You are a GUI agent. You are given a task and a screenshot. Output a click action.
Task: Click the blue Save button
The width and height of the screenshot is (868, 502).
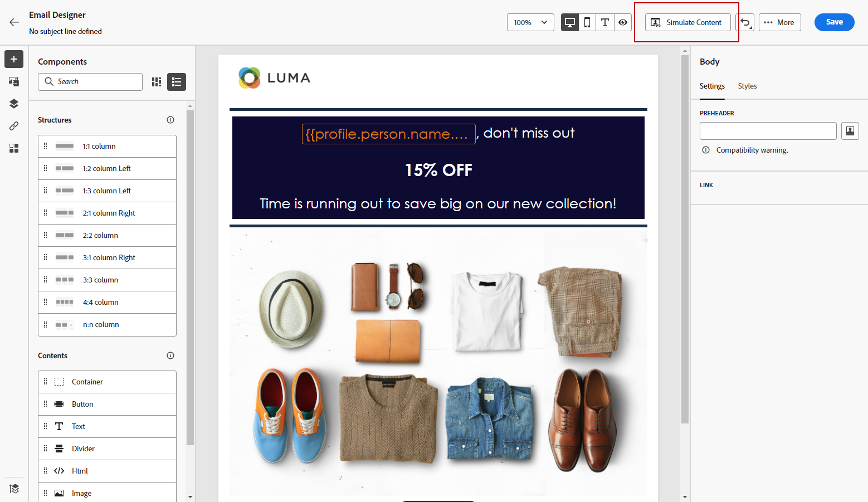pyautogui.click(x=834, y=22)
